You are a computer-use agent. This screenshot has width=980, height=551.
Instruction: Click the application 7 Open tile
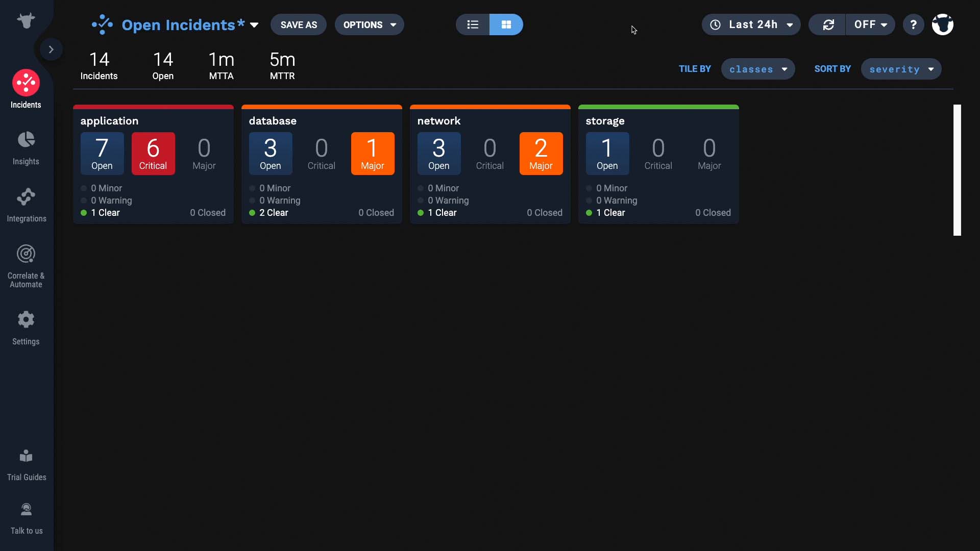pos(102,154)
